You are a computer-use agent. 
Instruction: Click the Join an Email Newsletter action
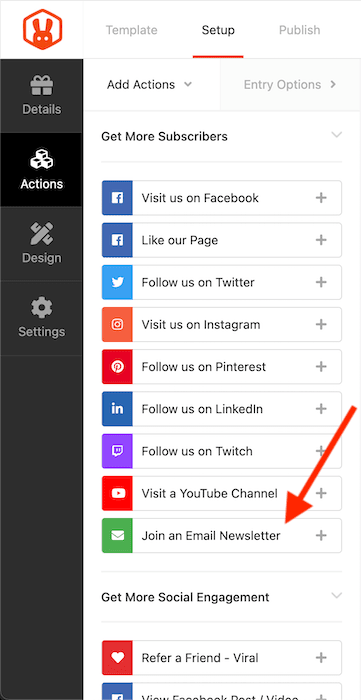[x=222, y=535]
